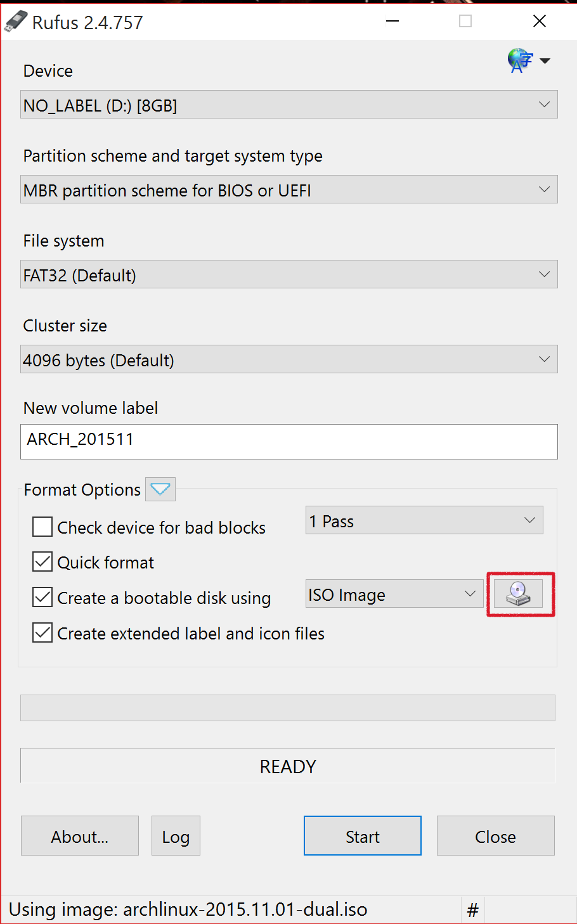Click the Start button
577x924 pixels.
point(363,836)
